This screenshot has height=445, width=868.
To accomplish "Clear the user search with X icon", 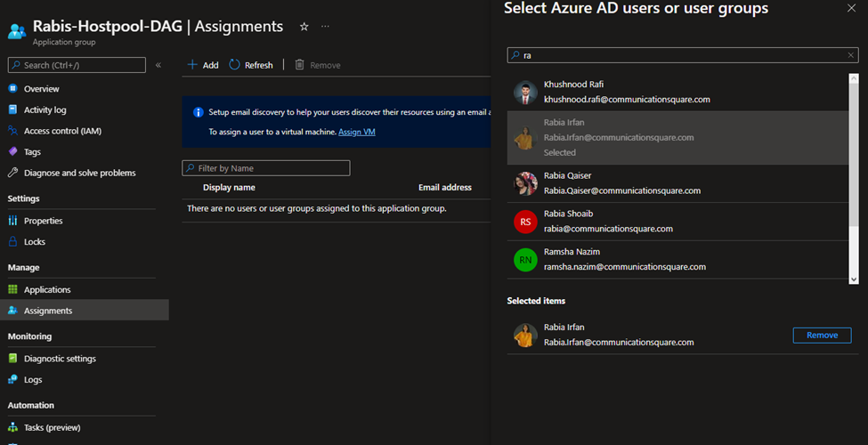I will 851,55.
